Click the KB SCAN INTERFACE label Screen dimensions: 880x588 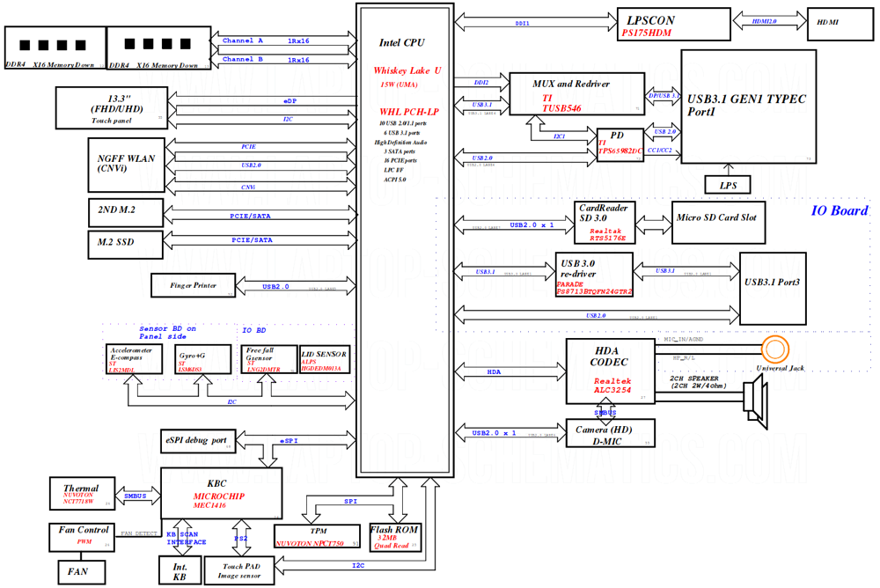[x=187, y=538]
